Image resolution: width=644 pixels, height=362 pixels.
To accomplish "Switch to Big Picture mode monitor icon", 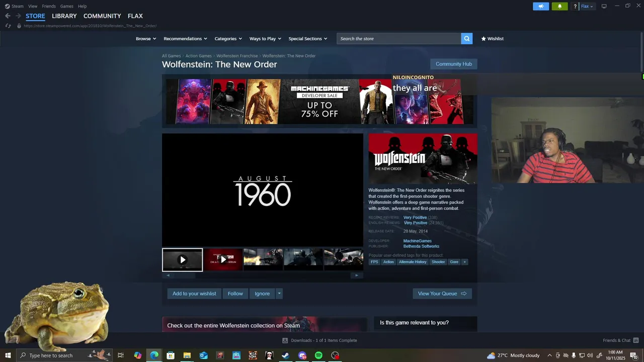I will 604,6.
